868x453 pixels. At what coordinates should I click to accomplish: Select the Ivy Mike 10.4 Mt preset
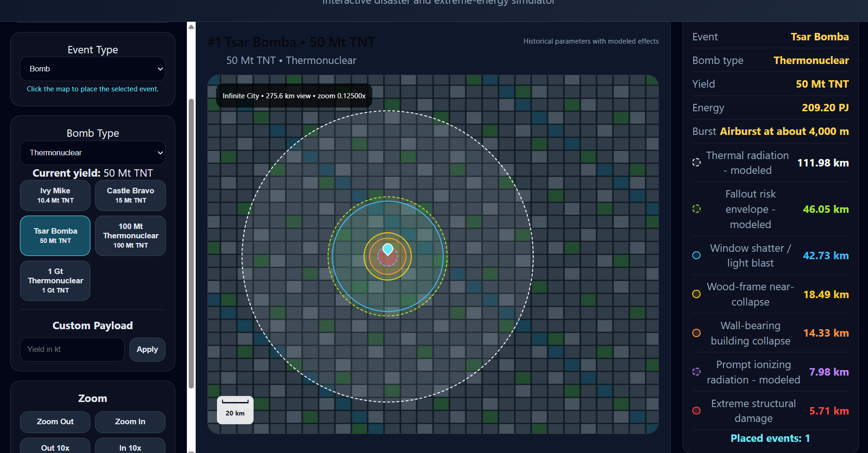tap(55, 195)
